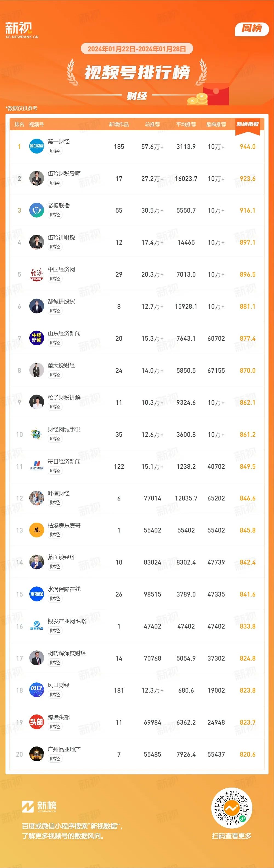
Task: Open the 老板联播 suit logo icon
Action: [x=36, y=210]
